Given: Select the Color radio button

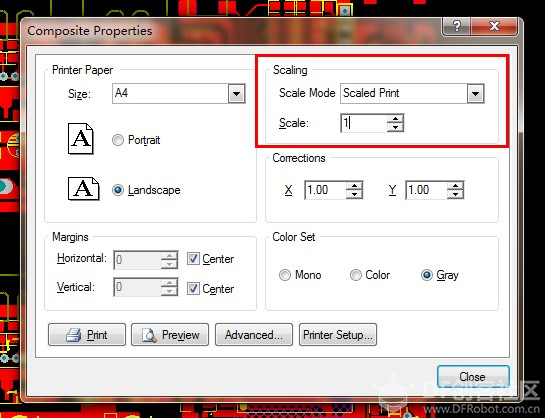Looking at the screenshot, I should tap(356, 275).
